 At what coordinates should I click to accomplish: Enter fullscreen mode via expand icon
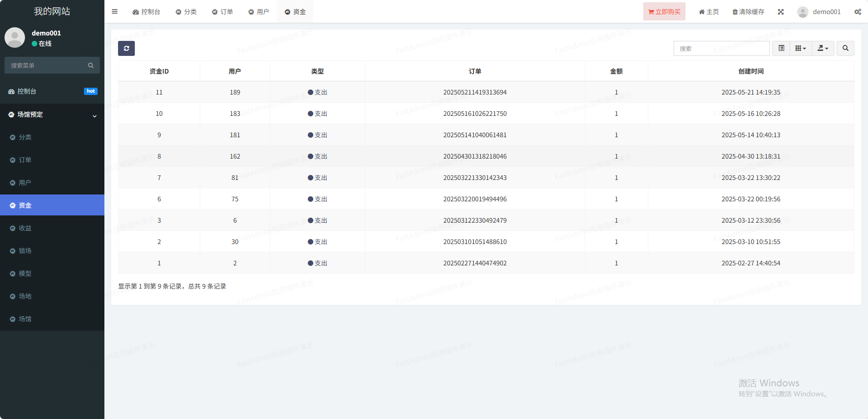(x=781, y=12)
